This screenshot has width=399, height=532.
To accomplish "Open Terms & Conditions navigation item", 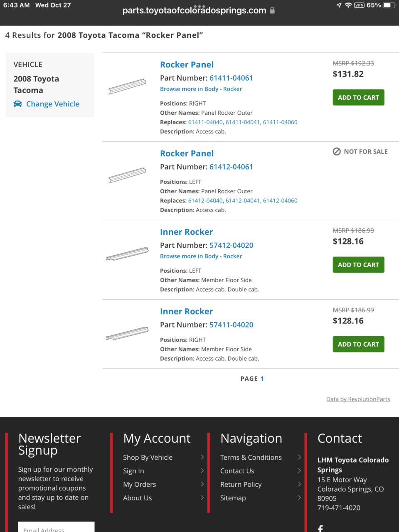I will pos(251,457).
